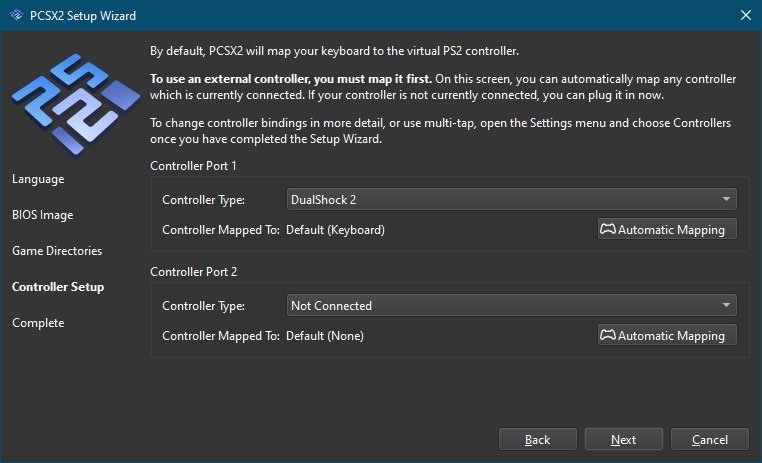Jump to the Complete step

(x=38, y=323)
